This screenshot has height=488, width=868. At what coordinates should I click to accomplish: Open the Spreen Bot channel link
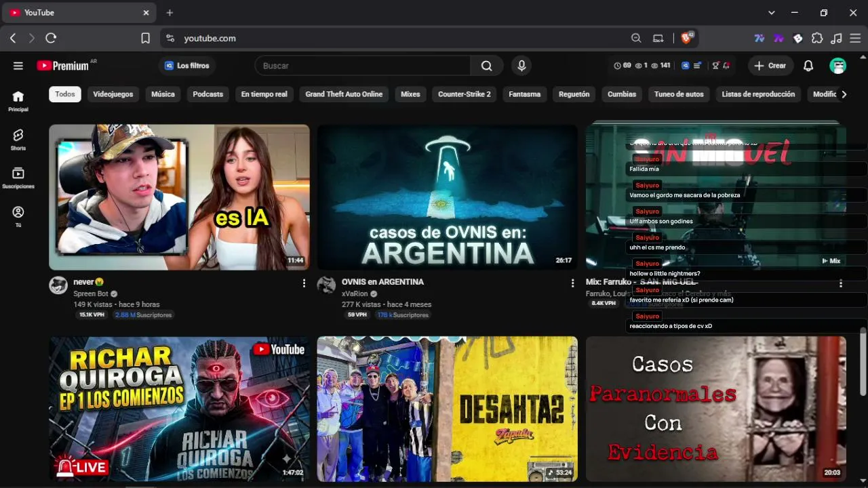point(91,294)
